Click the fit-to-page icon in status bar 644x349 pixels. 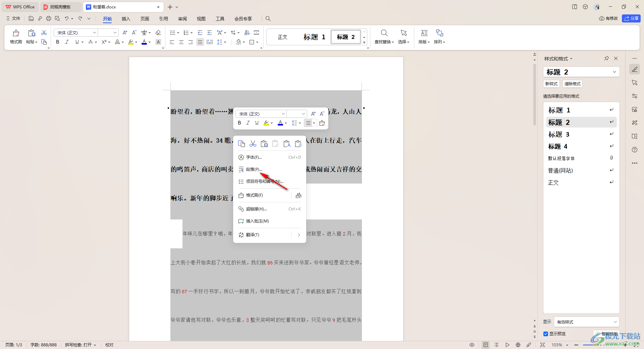pyautogui.click(x=542, y=345)
